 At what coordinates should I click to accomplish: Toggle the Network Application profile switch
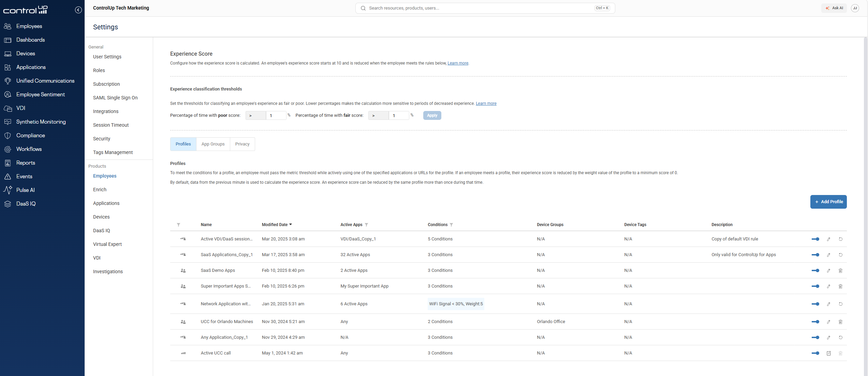pyautogui.click(x=815, y=304)
